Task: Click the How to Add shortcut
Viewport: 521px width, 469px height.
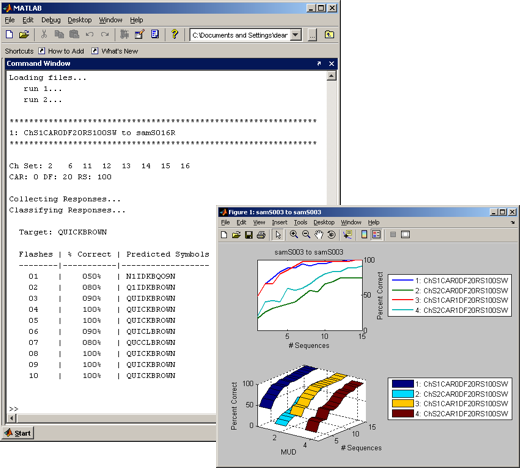Action: point(61,51)
